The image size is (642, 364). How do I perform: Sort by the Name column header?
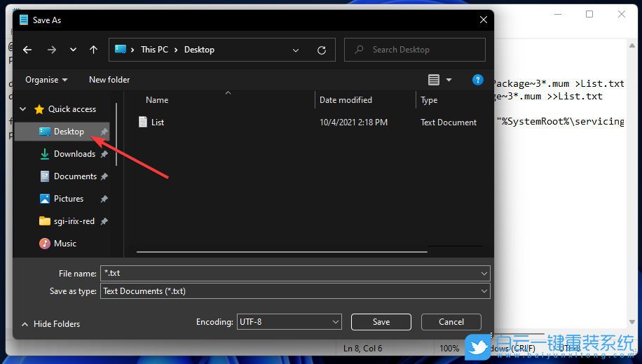tap(157, 100)
